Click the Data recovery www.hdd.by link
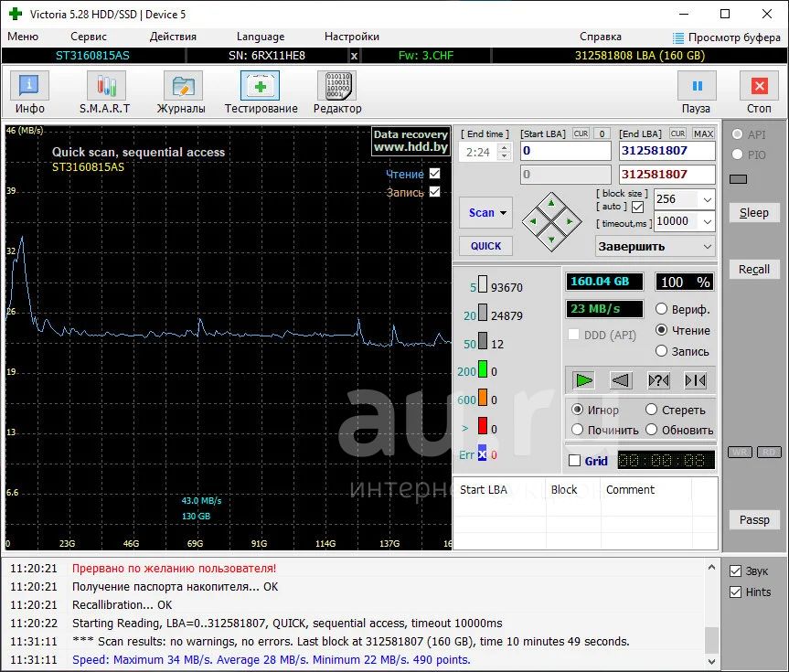 tap(410, 141)
